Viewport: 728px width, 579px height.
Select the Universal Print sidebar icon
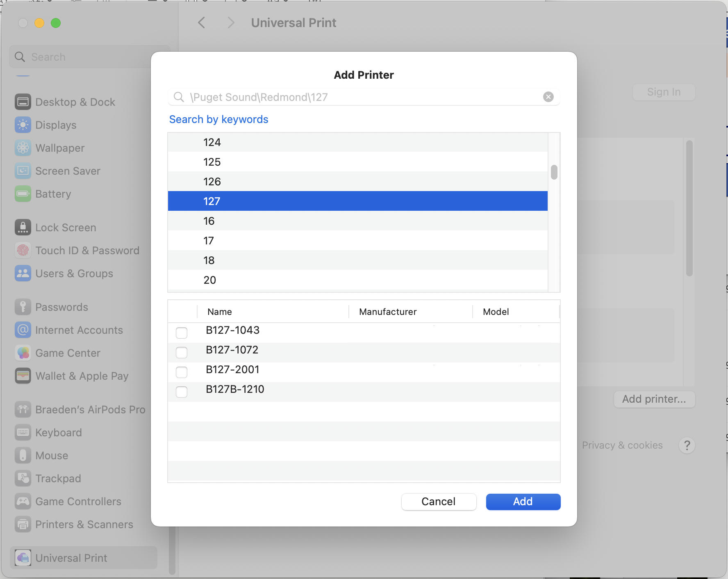23,558
